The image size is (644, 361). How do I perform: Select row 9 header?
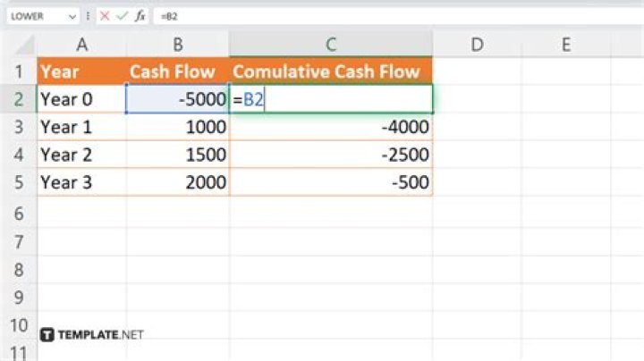point(19,297)
